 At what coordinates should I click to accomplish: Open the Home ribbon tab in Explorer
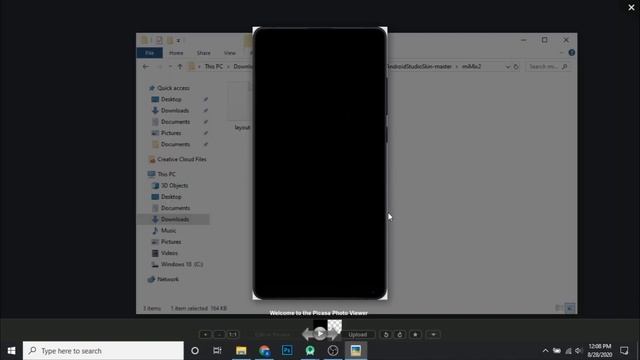pyautogui.click(x=176, y=53)
